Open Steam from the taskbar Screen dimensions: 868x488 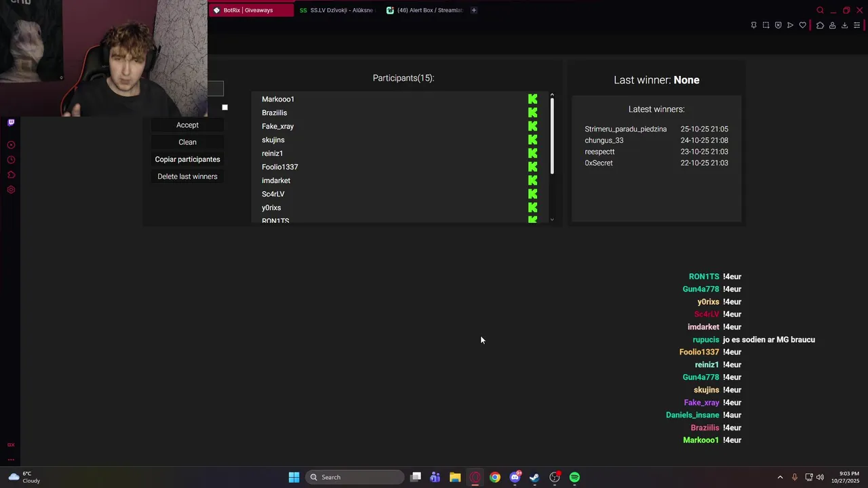pyautogui.click(x=534, y=477)
